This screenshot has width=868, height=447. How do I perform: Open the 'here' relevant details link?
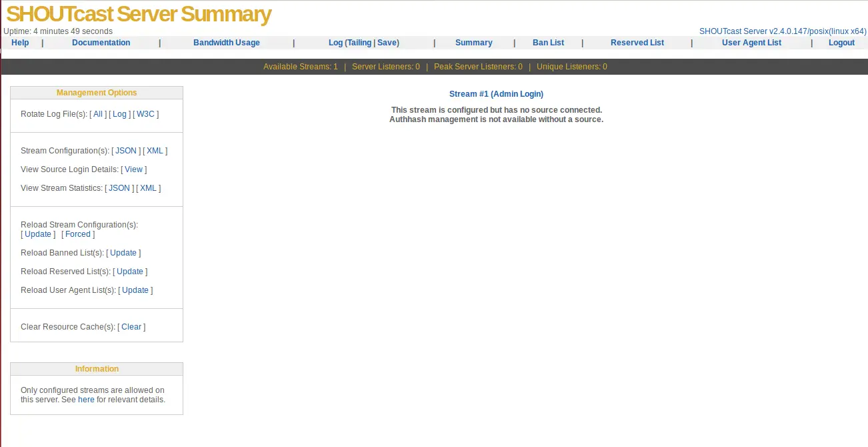[86, 400]
